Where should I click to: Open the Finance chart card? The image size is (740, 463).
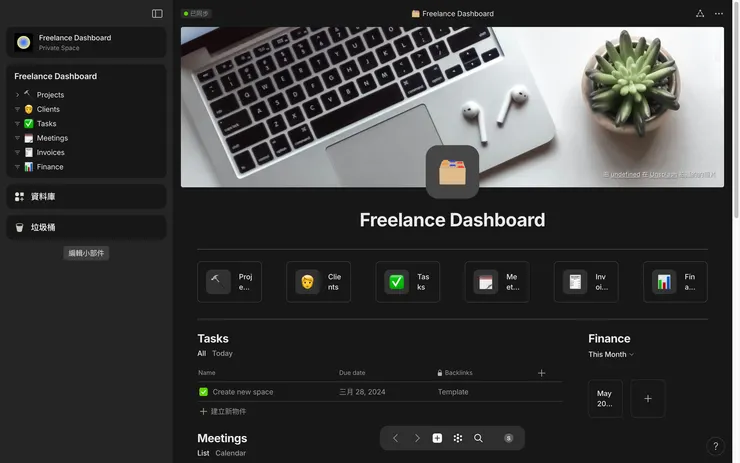click(675, 282)
